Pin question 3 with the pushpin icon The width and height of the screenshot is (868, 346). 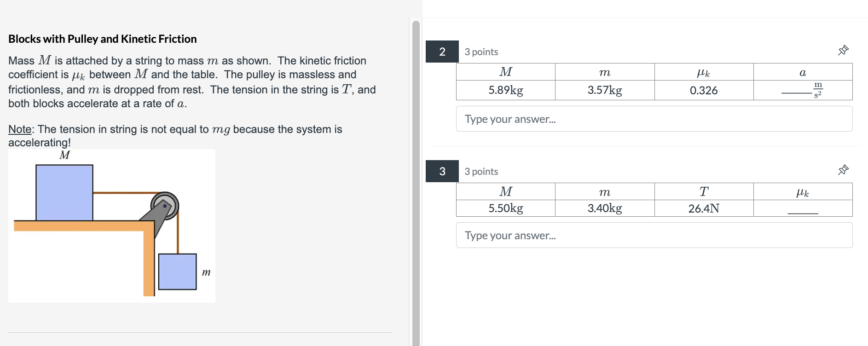(x=843, y=170)
